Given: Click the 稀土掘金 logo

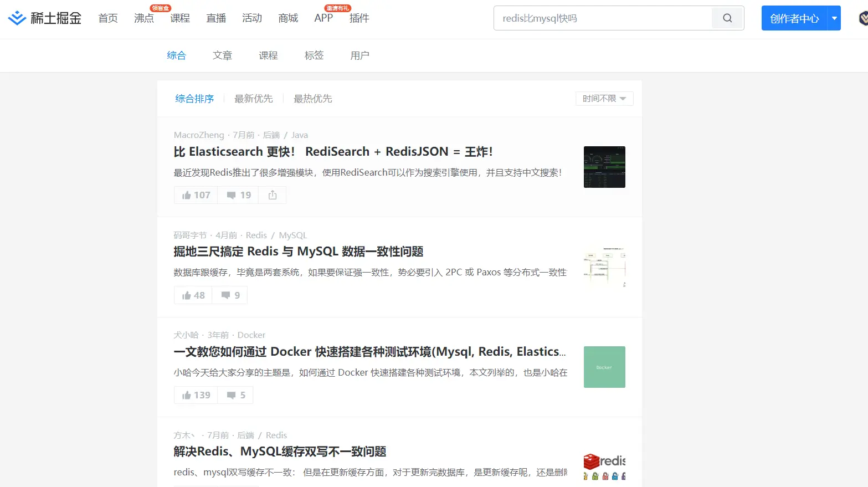Looking at the screenshot, I should point(45,18).
